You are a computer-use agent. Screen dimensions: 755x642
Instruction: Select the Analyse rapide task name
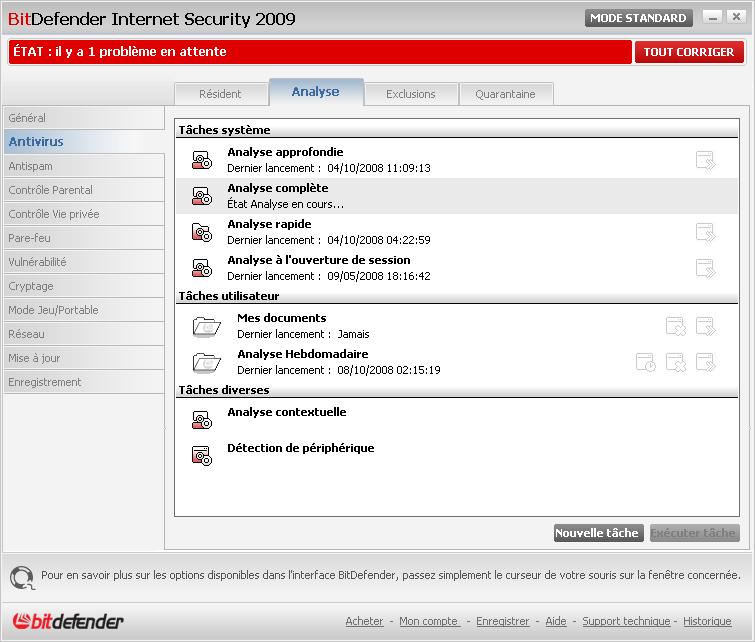coord(269,224)
